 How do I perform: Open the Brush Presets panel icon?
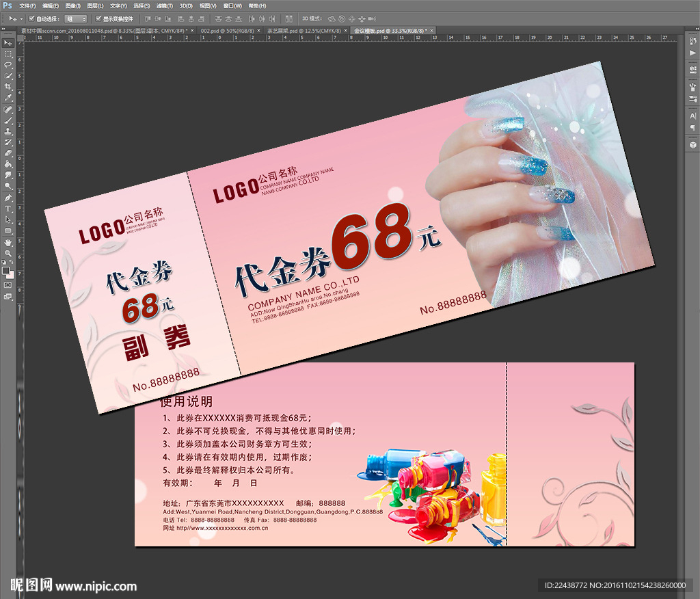pos(692,87)
